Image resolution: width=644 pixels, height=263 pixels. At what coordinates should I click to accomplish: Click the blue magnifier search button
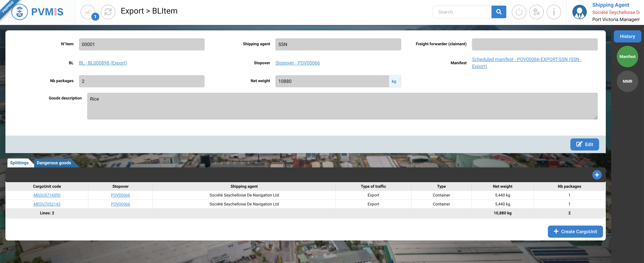pos(498,12)
